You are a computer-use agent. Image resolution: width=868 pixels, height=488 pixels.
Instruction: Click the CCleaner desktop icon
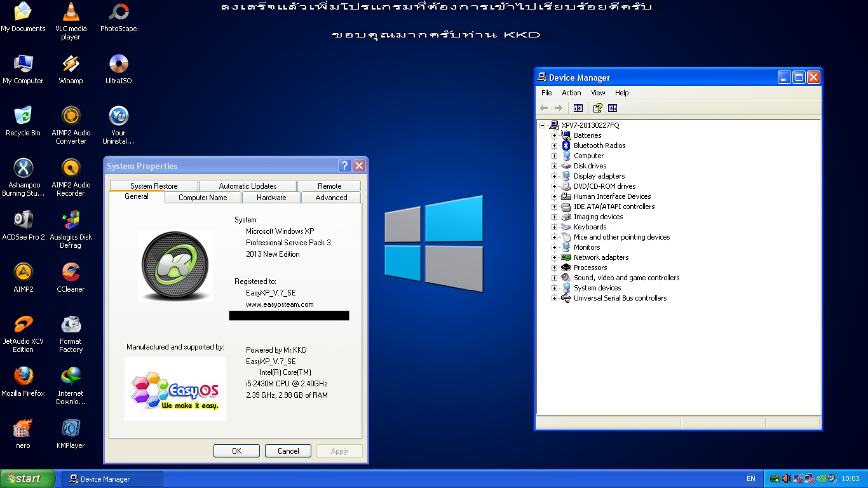pos(71,278)
